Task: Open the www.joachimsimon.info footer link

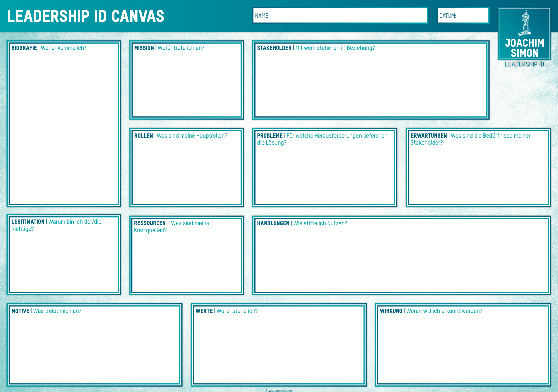Action: click(x=280, y=391)
